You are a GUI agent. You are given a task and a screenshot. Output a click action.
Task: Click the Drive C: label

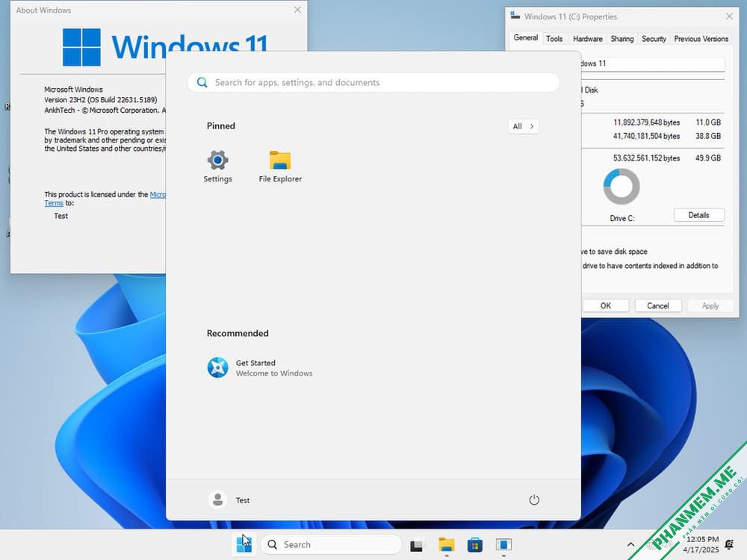pos(622,218)
